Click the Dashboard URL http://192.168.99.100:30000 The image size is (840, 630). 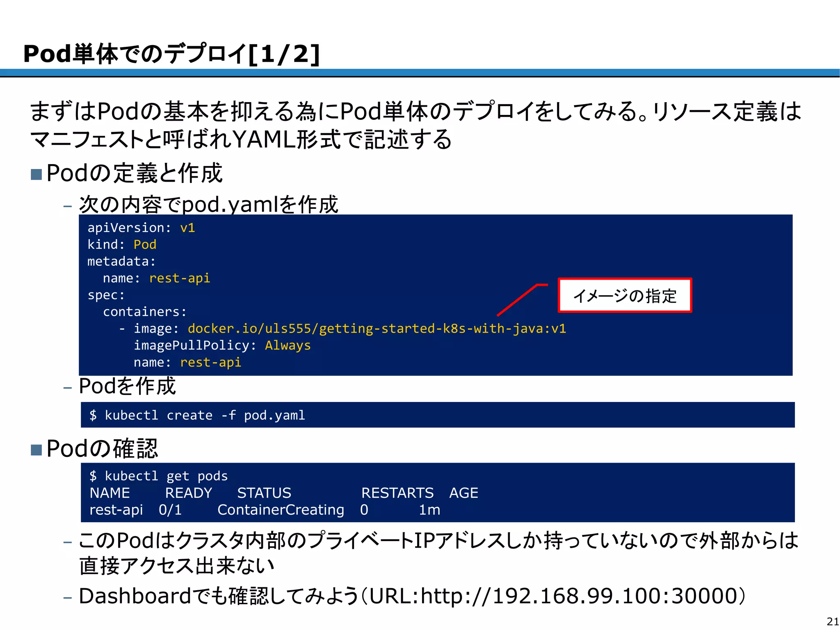point(579,596)
